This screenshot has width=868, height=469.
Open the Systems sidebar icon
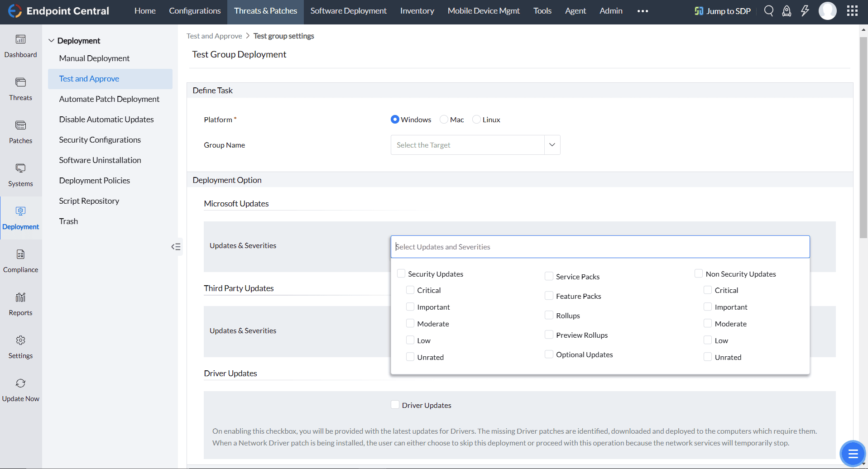(x=20, y=168)
